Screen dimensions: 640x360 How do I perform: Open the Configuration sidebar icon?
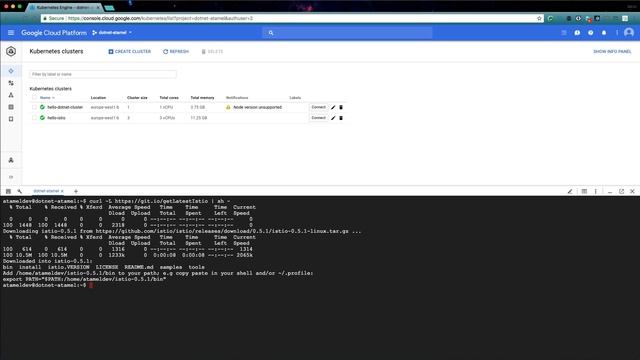[11, 107]
